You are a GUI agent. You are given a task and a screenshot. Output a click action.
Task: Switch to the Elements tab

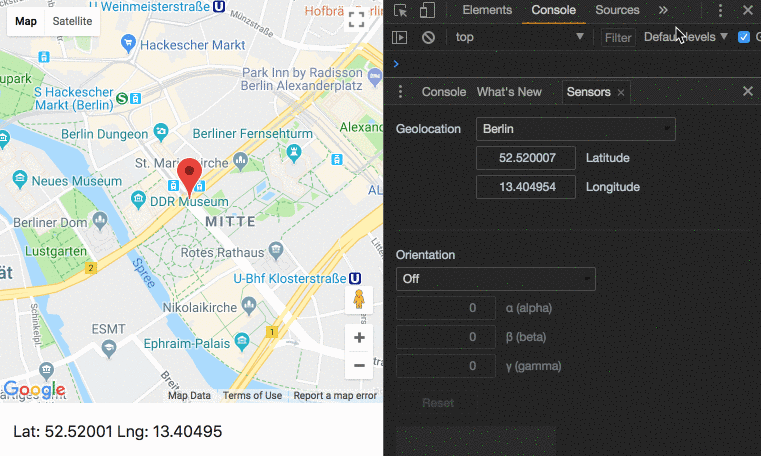[x=487, y=10]
